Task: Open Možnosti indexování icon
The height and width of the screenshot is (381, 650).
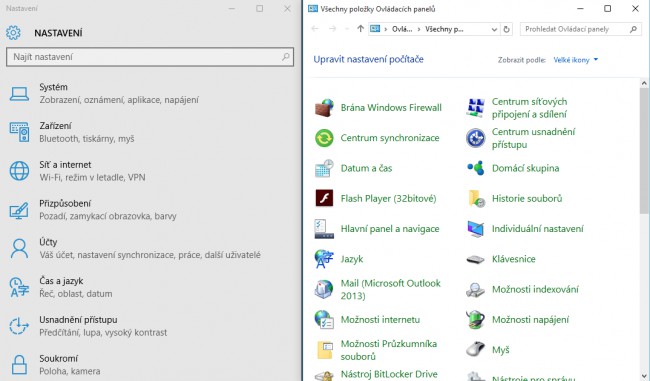Action: tap(475, 289)
